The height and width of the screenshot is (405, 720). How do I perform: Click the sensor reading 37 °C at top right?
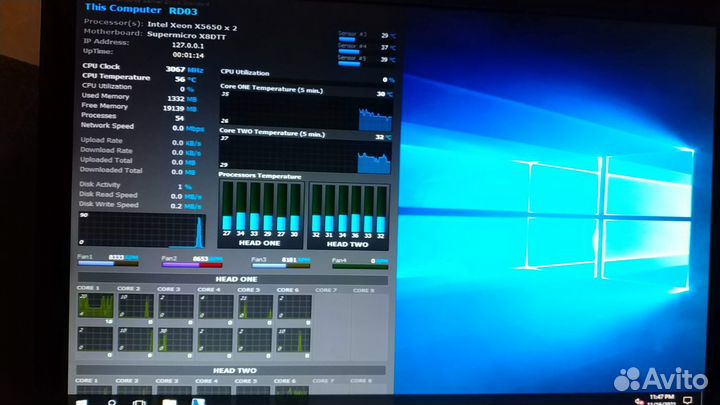(x=388, y=47)
